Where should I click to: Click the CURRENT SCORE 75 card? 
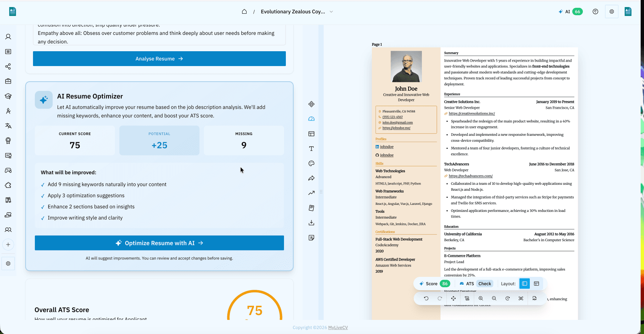(x=75, y=140)
